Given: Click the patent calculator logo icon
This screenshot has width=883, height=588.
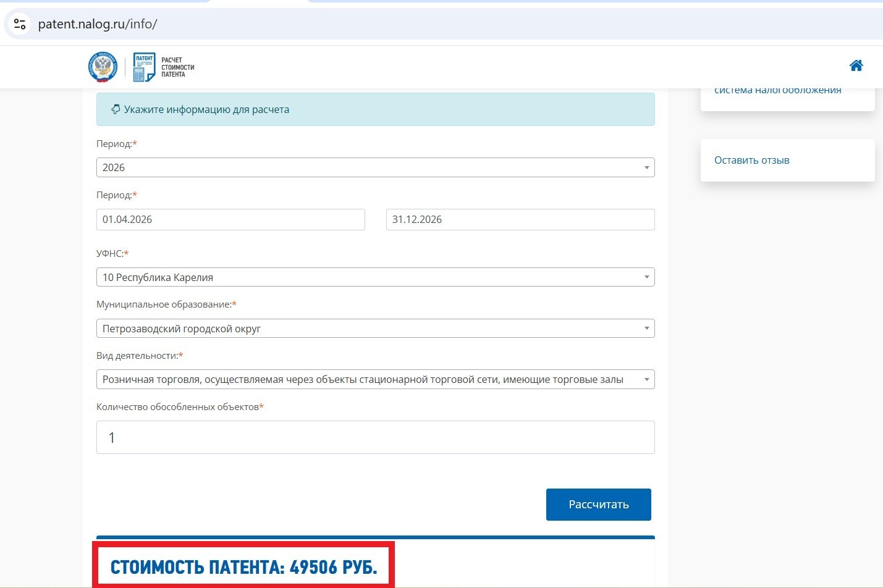Looking at the screenshot, I should coord(144,67).
